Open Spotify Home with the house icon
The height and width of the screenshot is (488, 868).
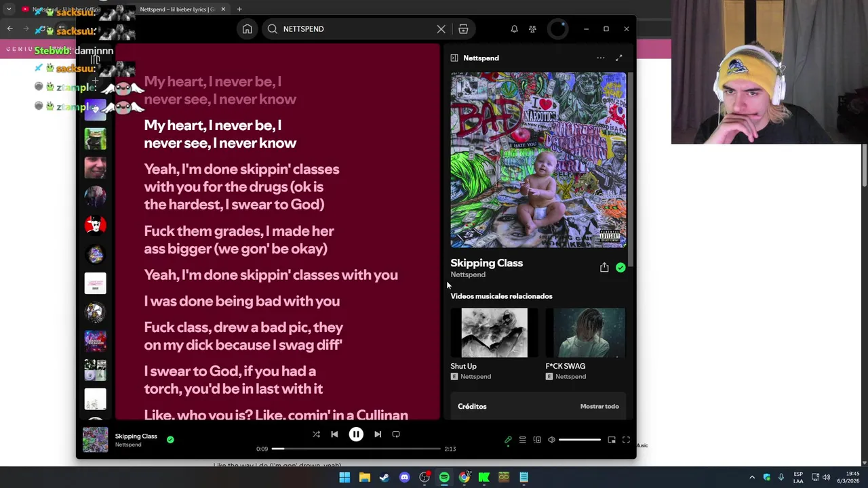click(x=247, y=29)
